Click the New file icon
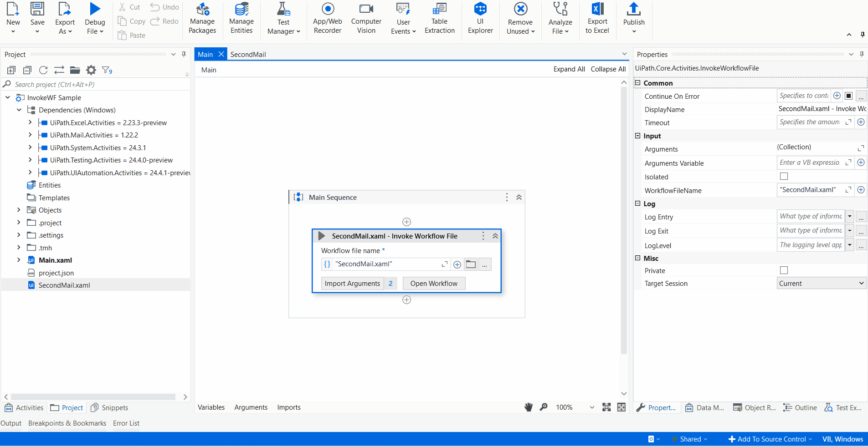 click(x=13, y=9)
